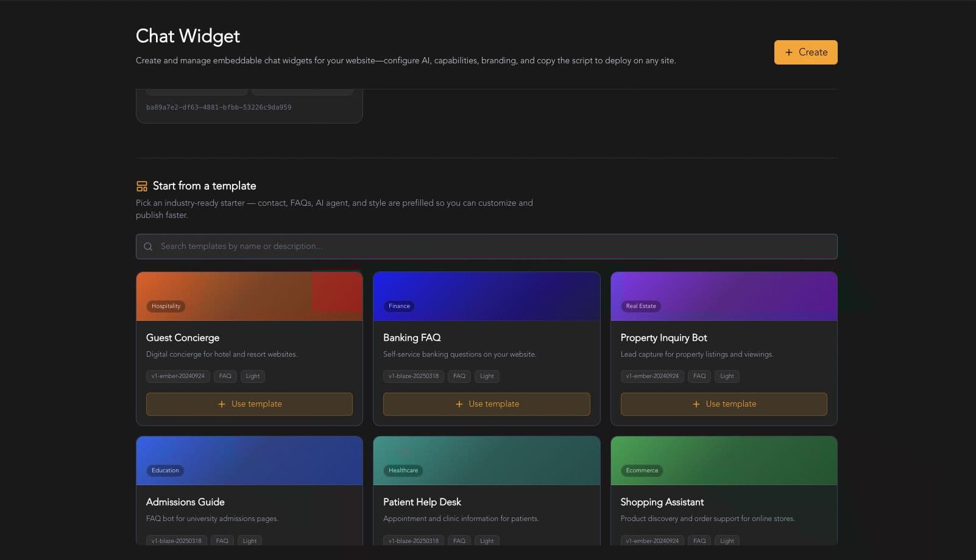Screen dimensions: 976x560
Task: Click the FAQ tag on Banking FAQ
Action: [459, 376]
